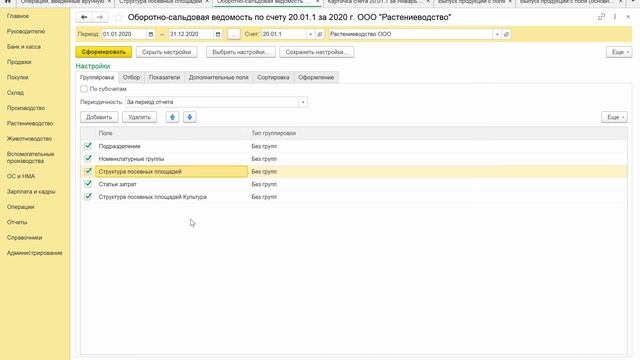Remove grouping field with Удалить
This screenshot has width=640, height=360.
click(140, 117)
